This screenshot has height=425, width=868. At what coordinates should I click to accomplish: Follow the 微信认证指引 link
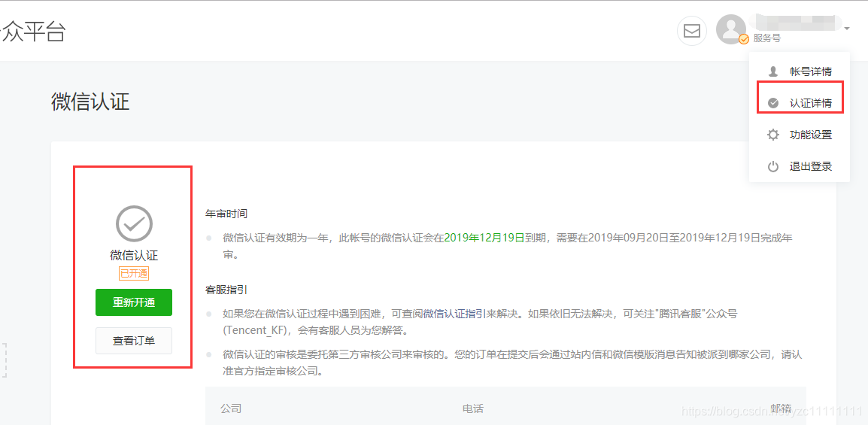tap(455, 314)
